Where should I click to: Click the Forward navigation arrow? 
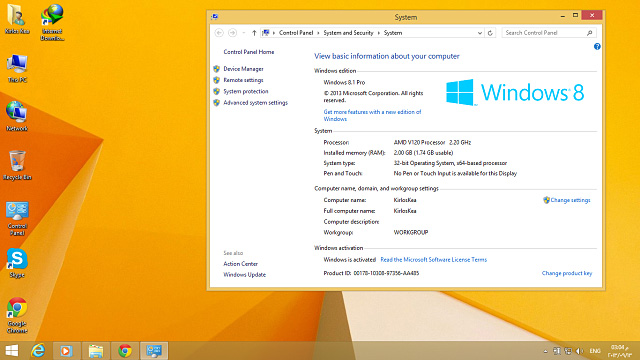(232, 33)
